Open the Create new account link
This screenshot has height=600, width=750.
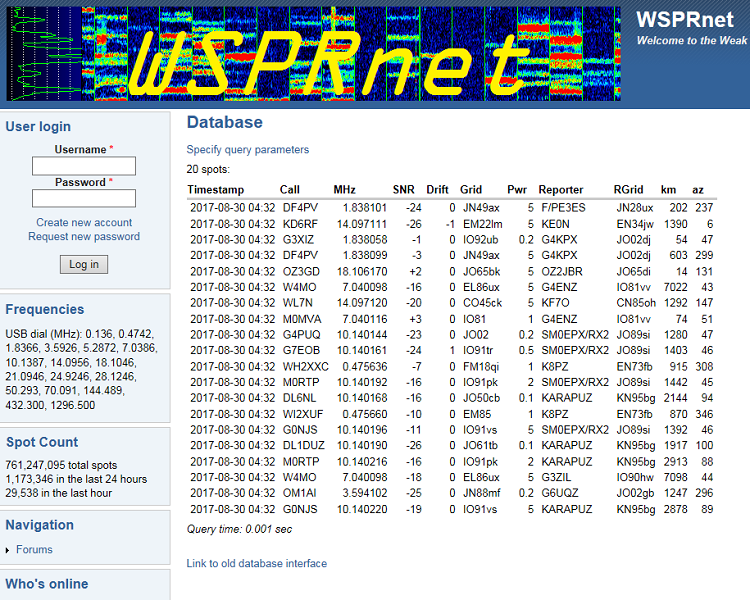tap(84, 222)
